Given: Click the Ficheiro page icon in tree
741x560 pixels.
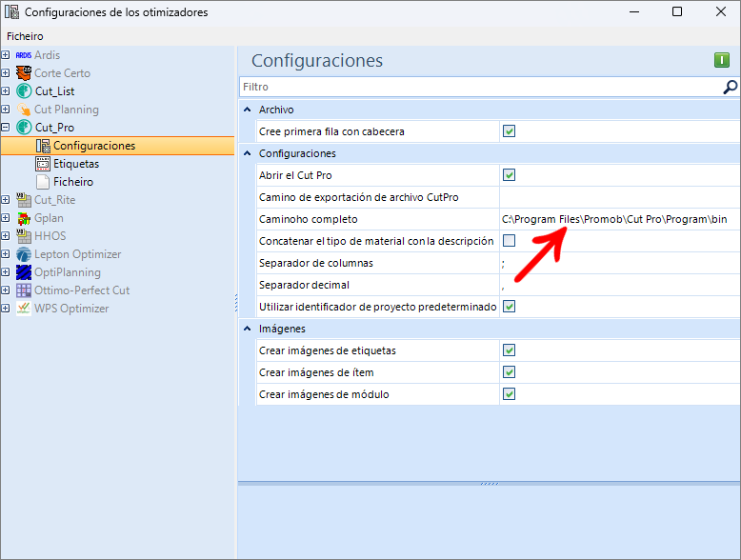Looking at the screenshot, I should tap(43, 182).
